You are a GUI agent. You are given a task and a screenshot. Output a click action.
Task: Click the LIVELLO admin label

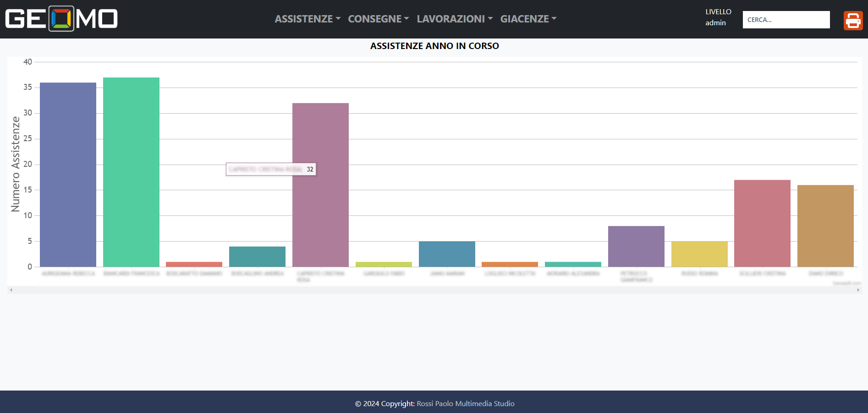(x=718, y=17)
